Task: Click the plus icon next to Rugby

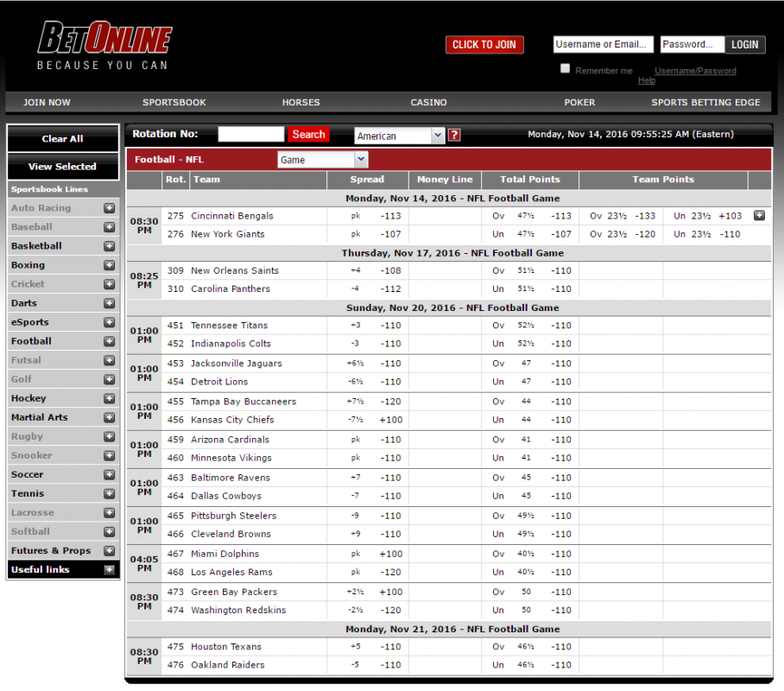Action: point(110,437)
